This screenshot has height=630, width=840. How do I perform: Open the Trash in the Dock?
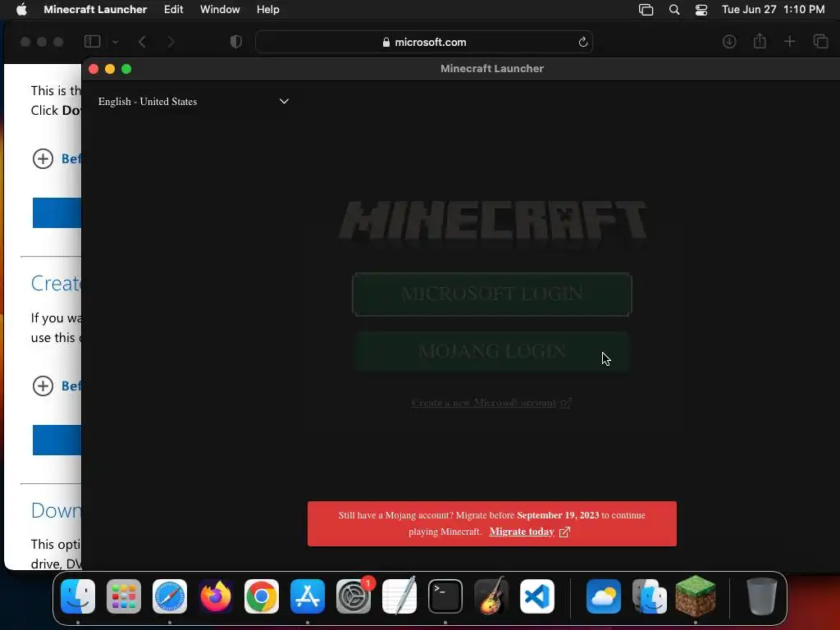click(x=762, y=596)
